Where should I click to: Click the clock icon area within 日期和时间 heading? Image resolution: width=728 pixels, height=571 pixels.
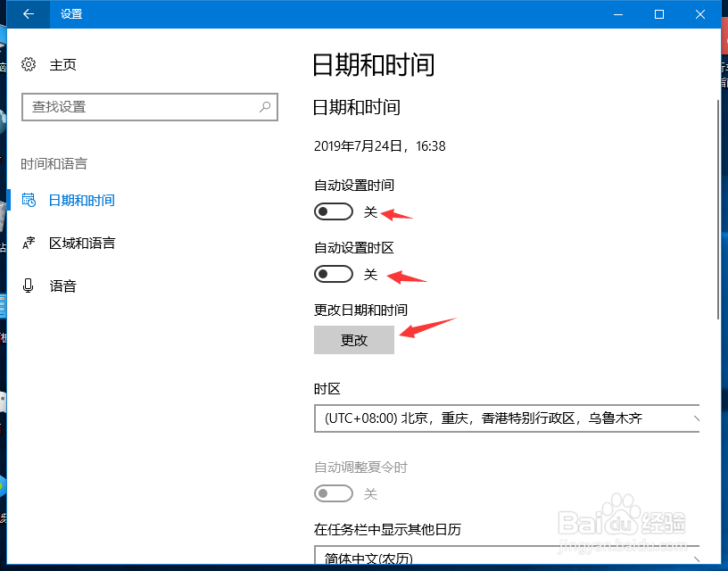coord(31,200)
